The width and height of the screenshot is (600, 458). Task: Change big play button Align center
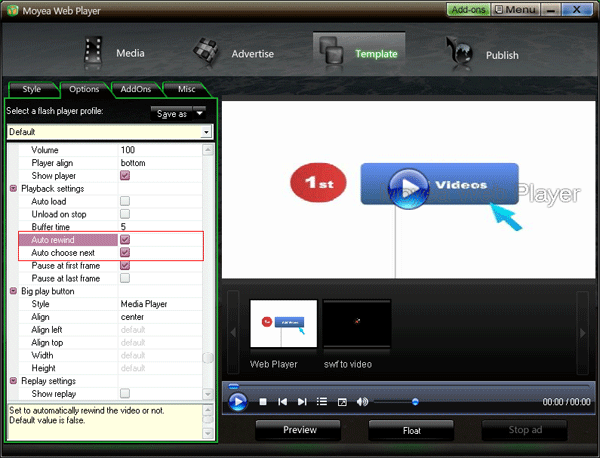tap(160, 317)
